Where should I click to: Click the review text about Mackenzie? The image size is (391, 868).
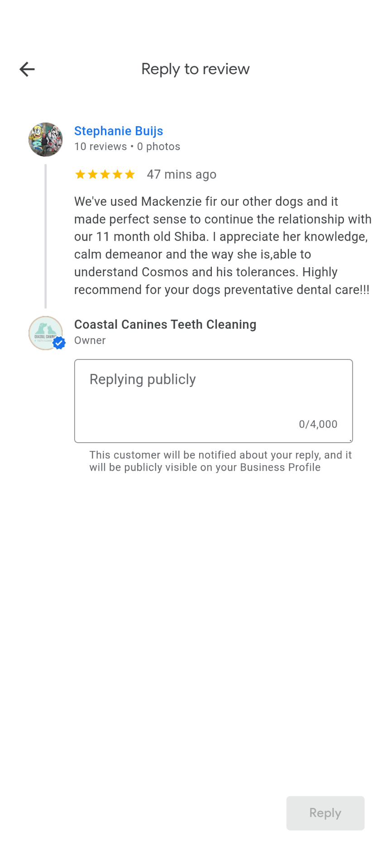[222, 245]
